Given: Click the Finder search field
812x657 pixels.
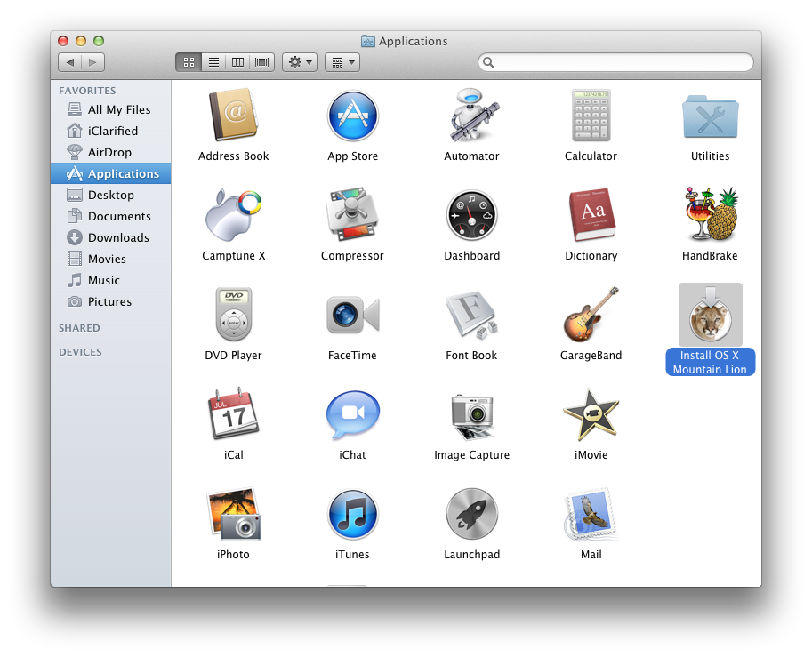Looking at the screenshot, I should tap(615, 62).
